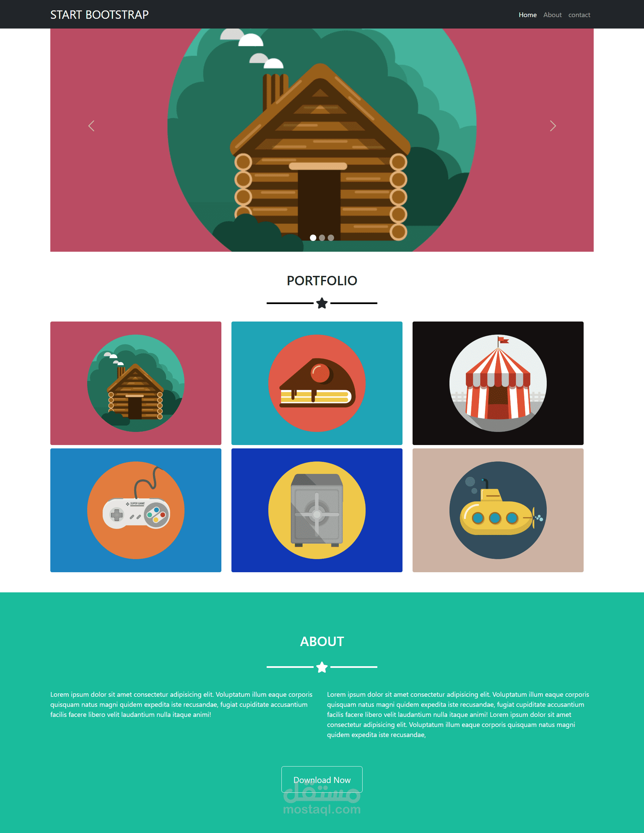Click the carousel next arrow button

pos(553,126)
